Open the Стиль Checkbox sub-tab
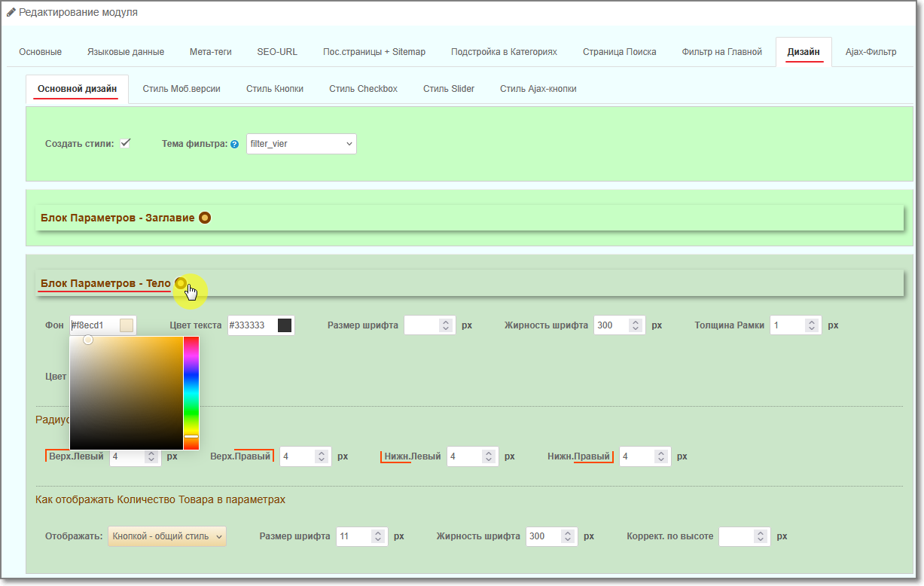924x586 pixels. [x=363, y=89]
